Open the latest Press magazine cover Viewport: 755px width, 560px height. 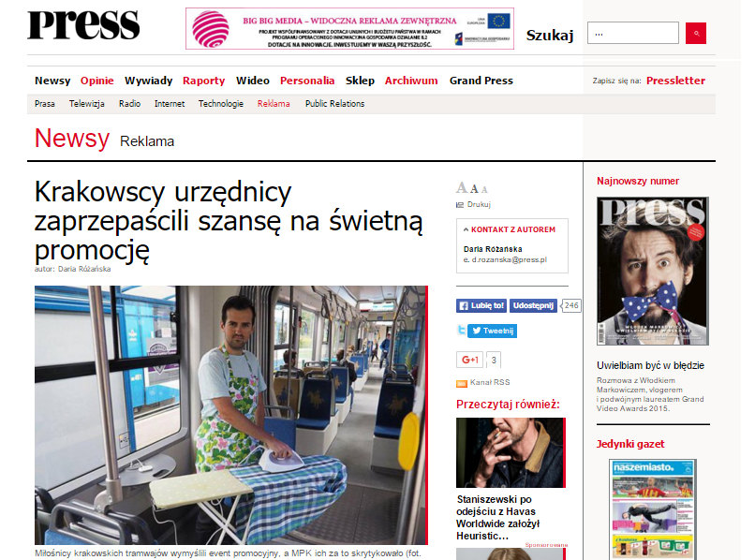(x=653, y=271)
